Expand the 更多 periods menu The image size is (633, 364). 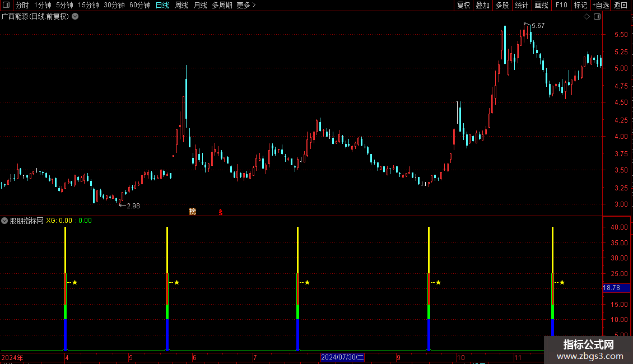point(246,5)
